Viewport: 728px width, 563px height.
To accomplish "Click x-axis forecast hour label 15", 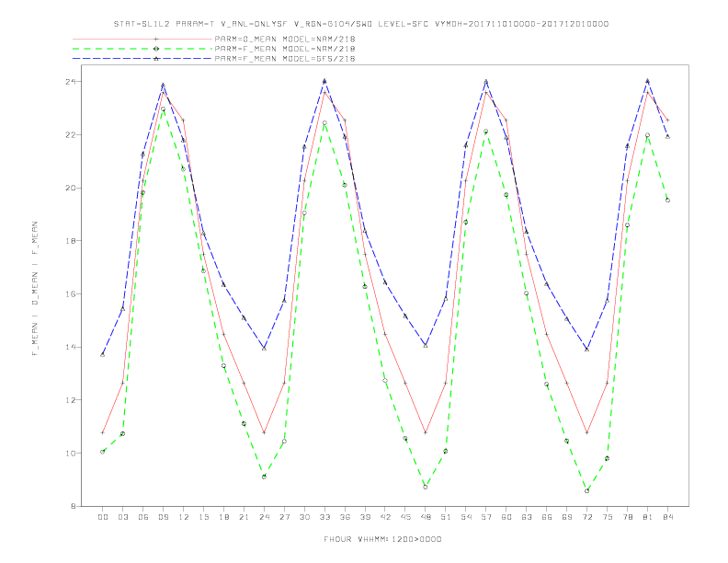I will [x=203, y=517].
